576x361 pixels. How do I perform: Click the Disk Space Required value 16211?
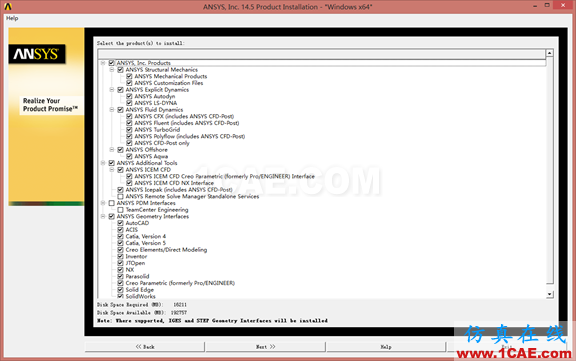point(180,305)
